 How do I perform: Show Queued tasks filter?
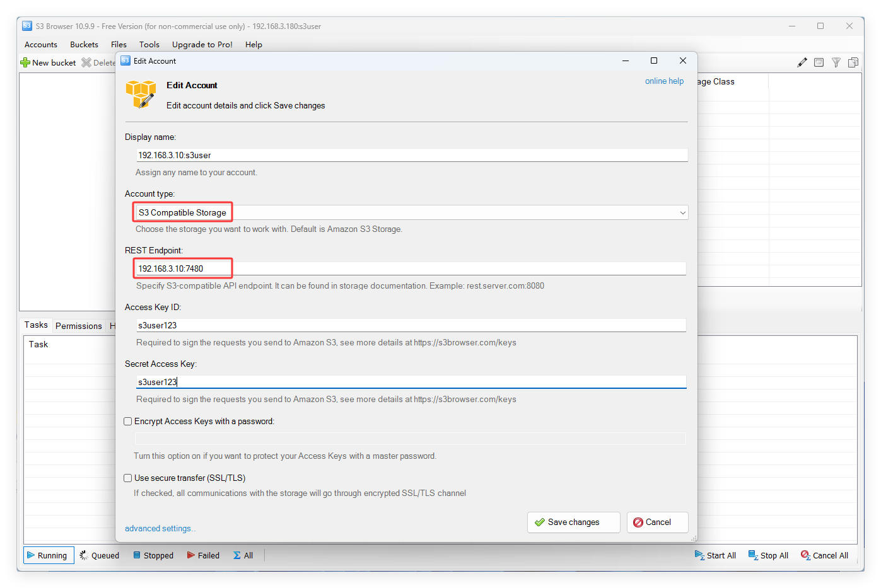pos(99,555)
